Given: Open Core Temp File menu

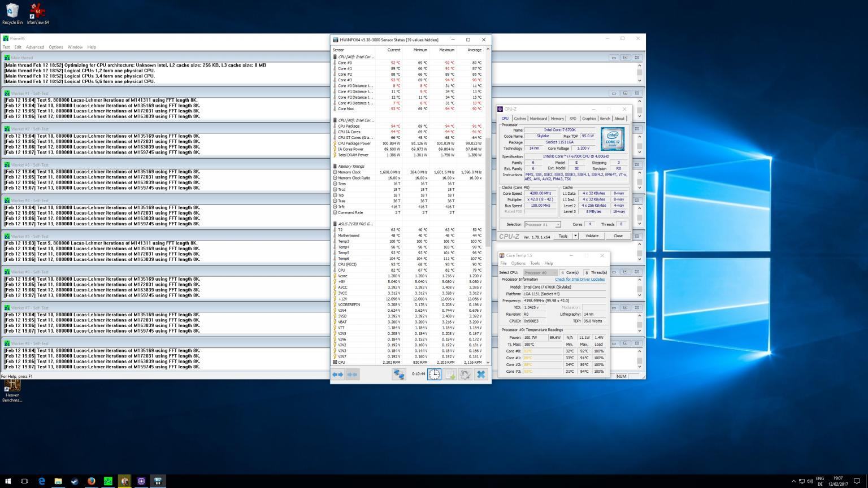Looking at the screenshot, I should 504,263.
